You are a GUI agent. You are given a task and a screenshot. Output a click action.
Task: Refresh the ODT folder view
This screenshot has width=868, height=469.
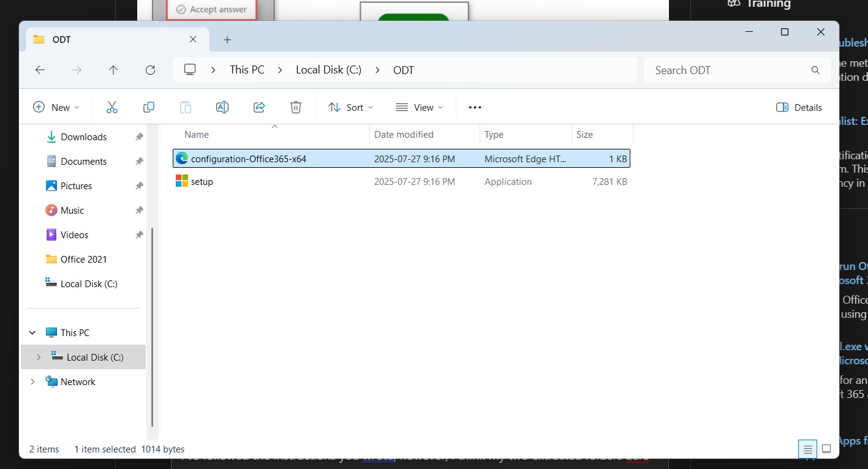tap(150, 70)
